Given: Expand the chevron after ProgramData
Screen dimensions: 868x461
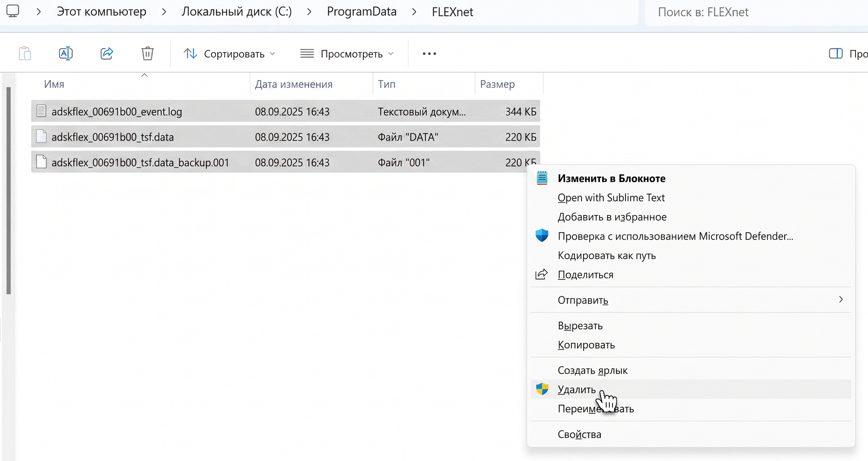Looking at the screenshot, I should [x=414, y=12].
